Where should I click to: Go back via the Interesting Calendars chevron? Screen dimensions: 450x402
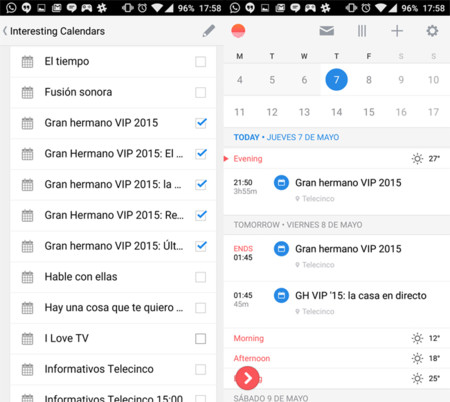pos(5,31)
